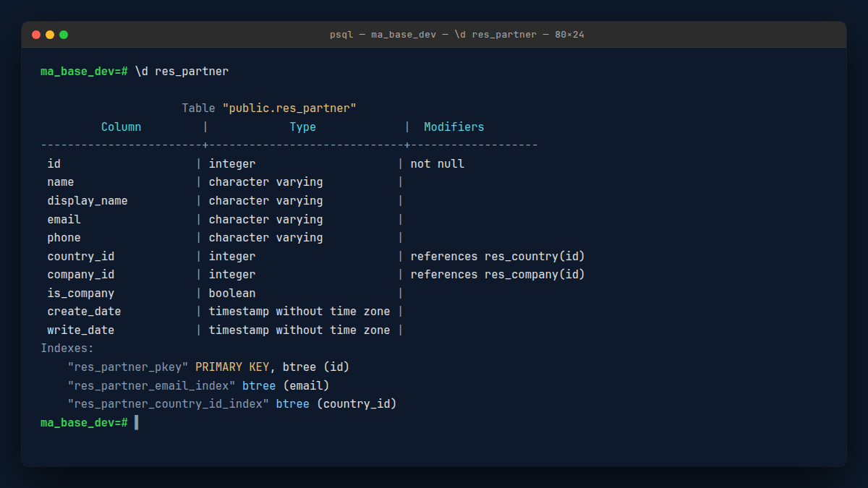This screenshot has width=868, height=488.
Task: Click 'character varying' in the phone row
Action: (x=266, y=238)
